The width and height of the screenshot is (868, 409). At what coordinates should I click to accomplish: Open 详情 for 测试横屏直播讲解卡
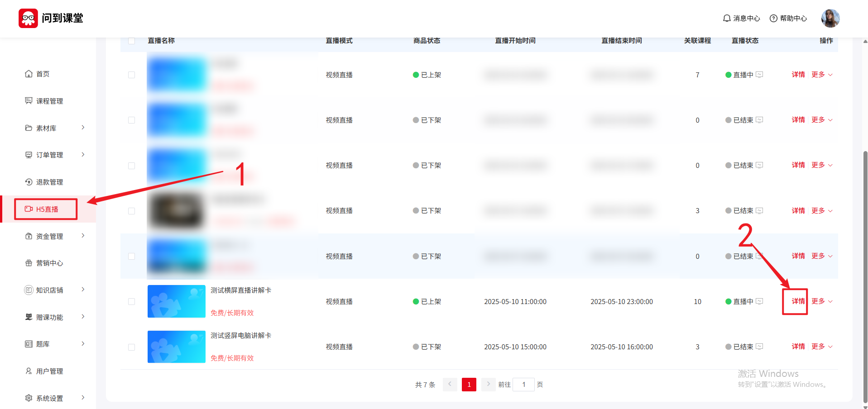(x=798, y=301)
